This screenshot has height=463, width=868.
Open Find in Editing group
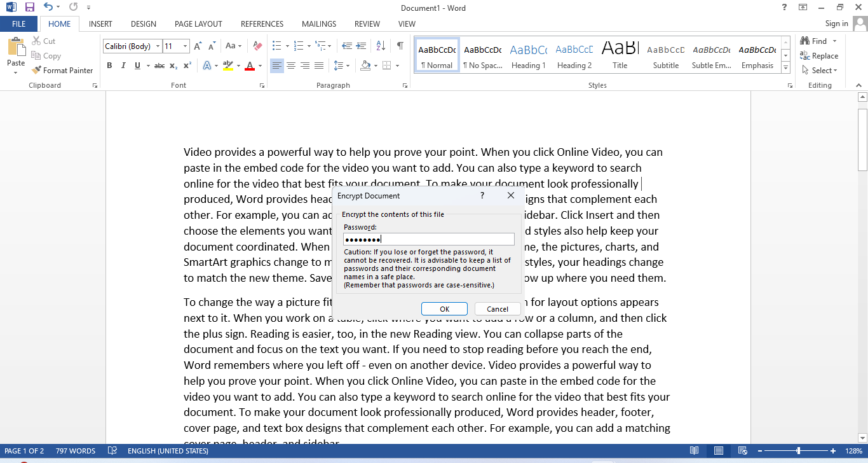tap(815, 41)
